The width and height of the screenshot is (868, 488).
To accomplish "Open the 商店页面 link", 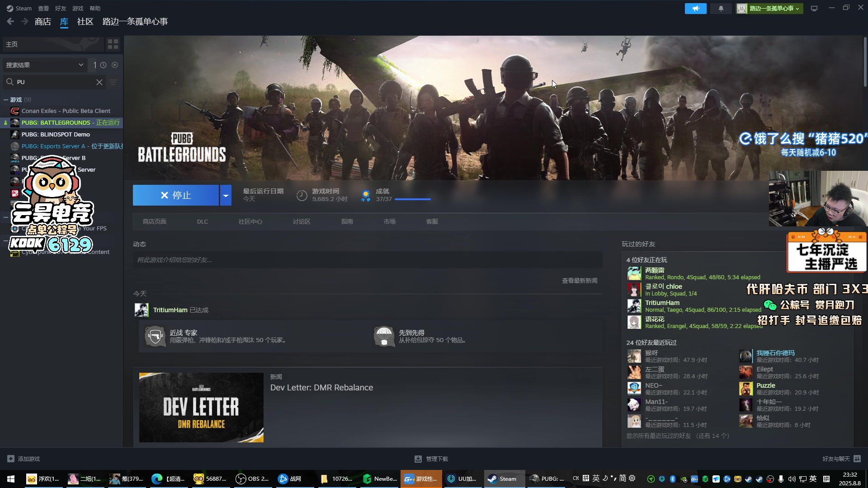I will (155, 221).
